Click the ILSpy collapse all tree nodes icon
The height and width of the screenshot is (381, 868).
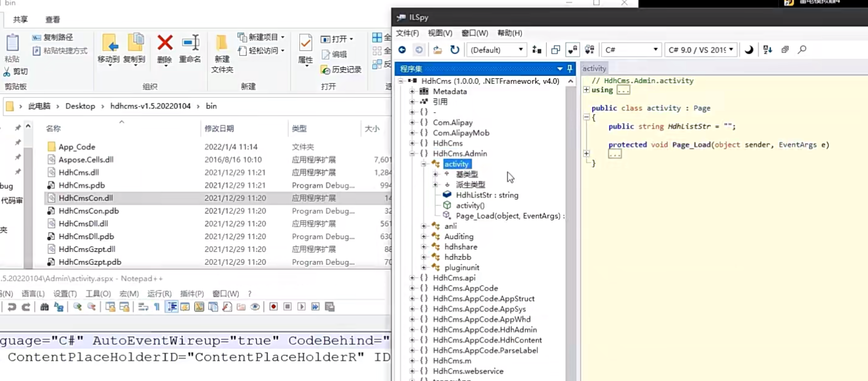click(x=785, y=50)
